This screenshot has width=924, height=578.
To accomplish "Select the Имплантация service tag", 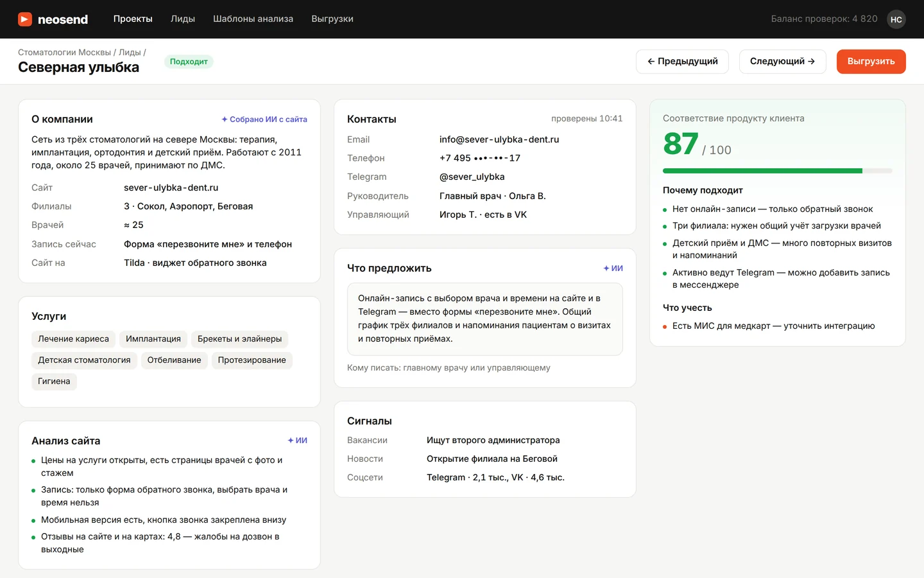I will coord(153,339).
